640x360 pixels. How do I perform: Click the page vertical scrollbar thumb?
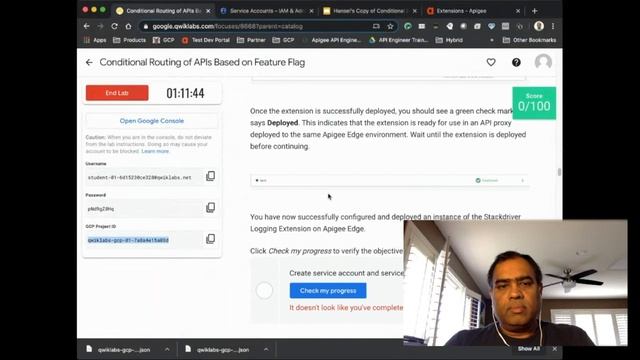[x=559, y=172]
